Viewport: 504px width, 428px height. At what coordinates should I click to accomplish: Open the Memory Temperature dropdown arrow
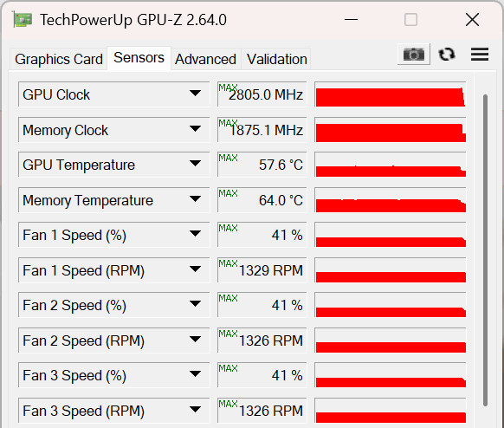tap(195, 199)
